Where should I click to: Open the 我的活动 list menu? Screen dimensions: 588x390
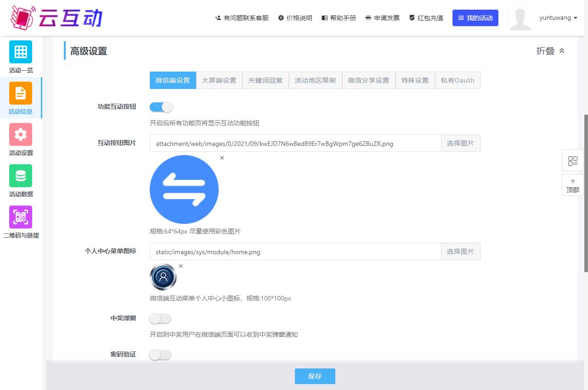tap(475, 18)
